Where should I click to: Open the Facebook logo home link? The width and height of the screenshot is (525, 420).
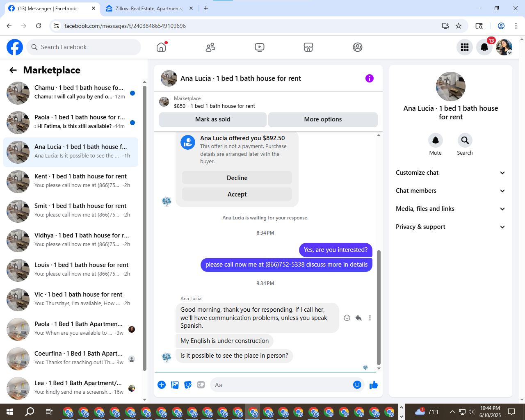15,47
